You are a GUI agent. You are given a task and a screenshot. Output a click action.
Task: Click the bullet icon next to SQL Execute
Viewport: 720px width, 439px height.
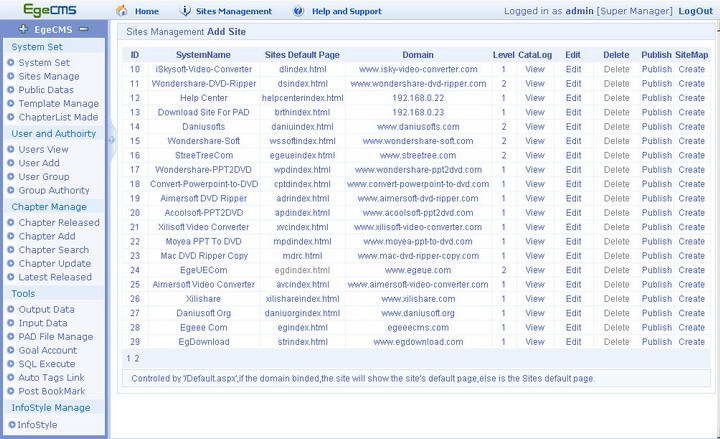click(x=11, y=364)
